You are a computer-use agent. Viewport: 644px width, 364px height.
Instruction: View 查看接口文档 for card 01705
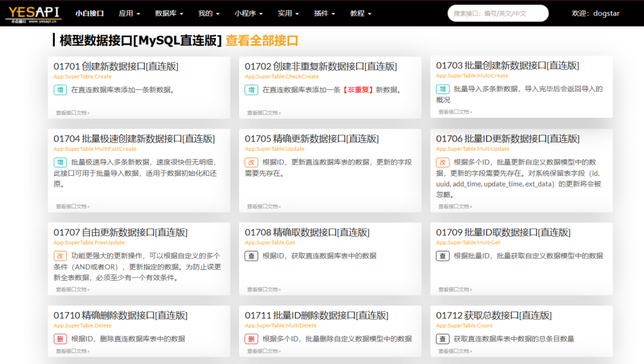coord(264,206)
